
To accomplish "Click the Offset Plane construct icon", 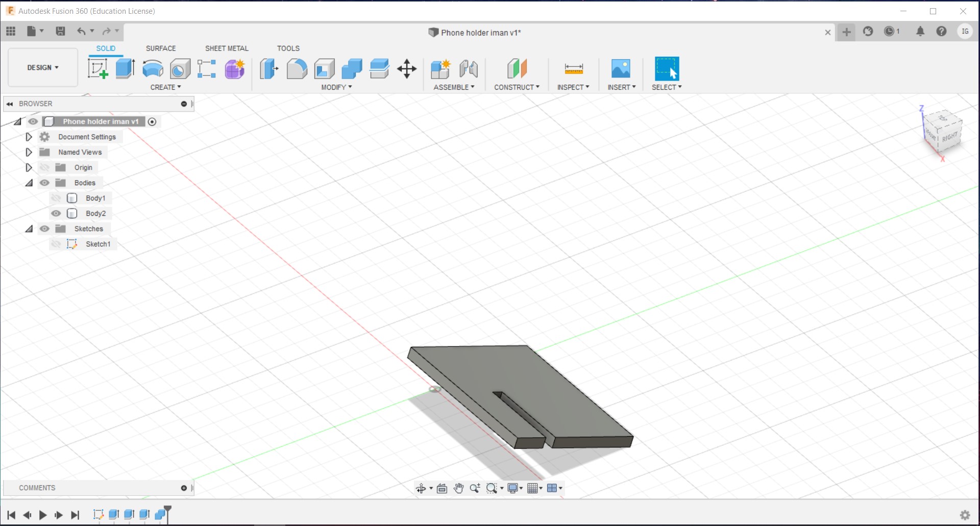I will [517, 68].
